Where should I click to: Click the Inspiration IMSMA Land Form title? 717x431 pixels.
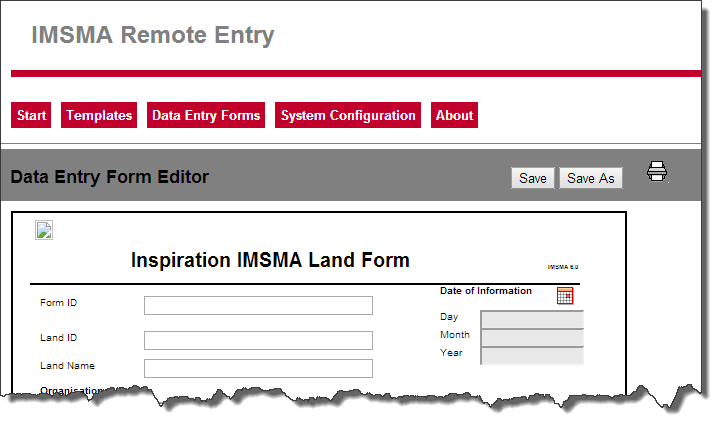point(270,261)
